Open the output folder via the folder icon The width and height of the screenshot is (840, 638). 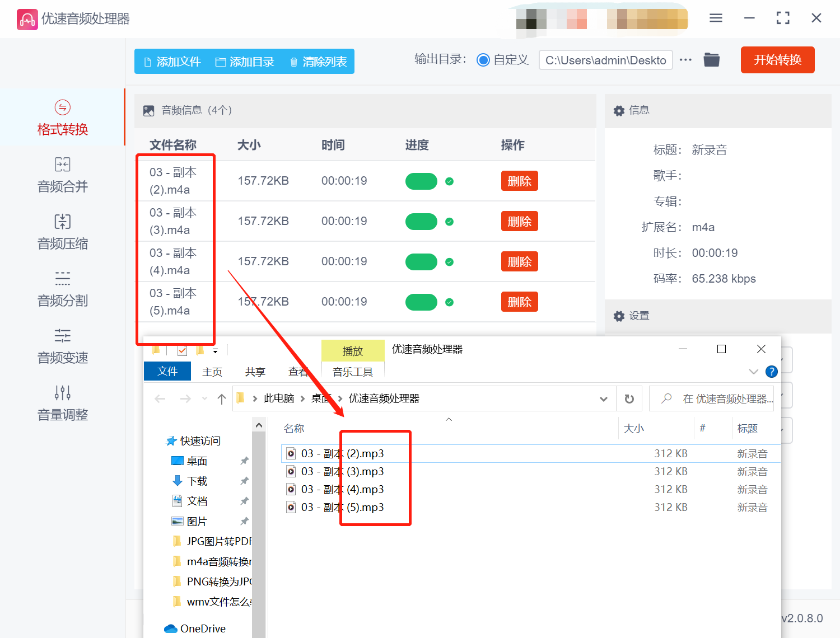pyautogui.click(x=711, y=59)
